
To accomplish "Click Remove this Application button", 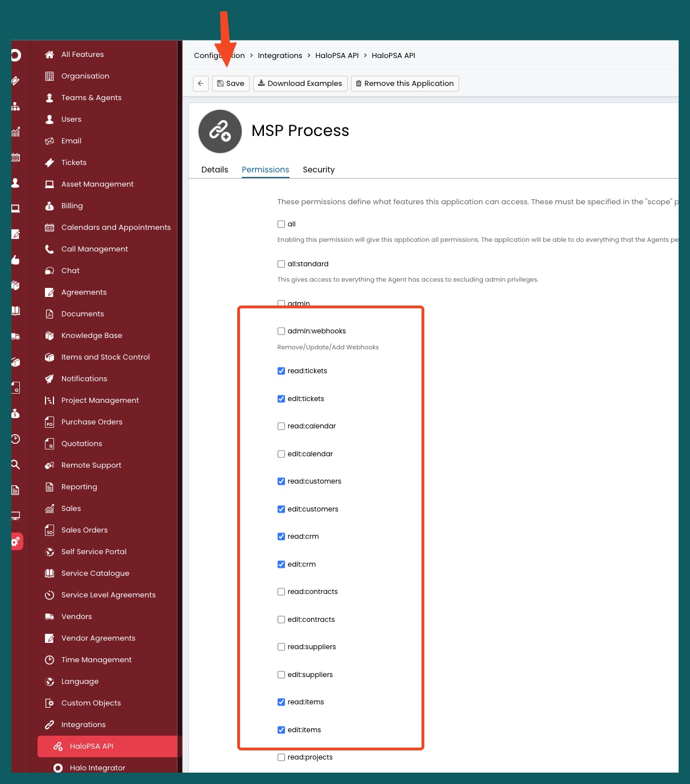I will click(405, 84).
